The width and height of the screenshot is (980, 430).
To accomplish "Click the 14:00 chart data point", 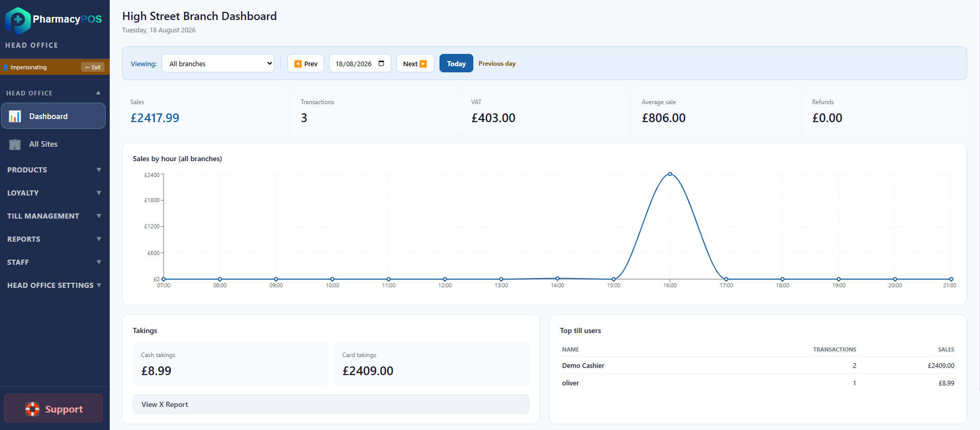I will pos(557,279).
